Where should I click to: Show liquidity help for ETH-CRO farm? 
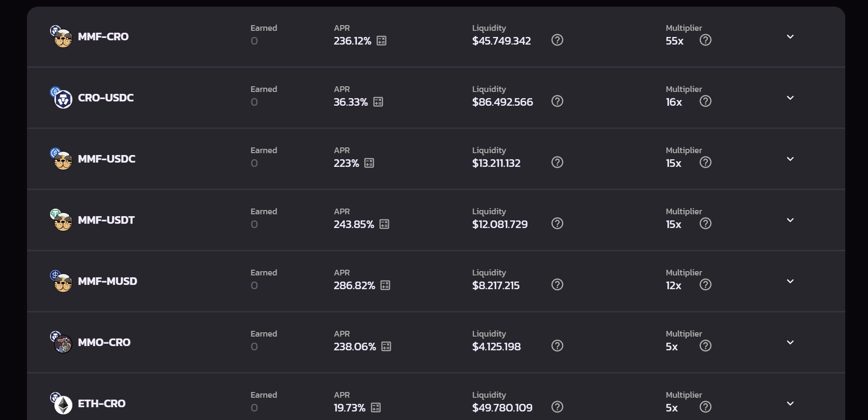click(x=557, y=407)
